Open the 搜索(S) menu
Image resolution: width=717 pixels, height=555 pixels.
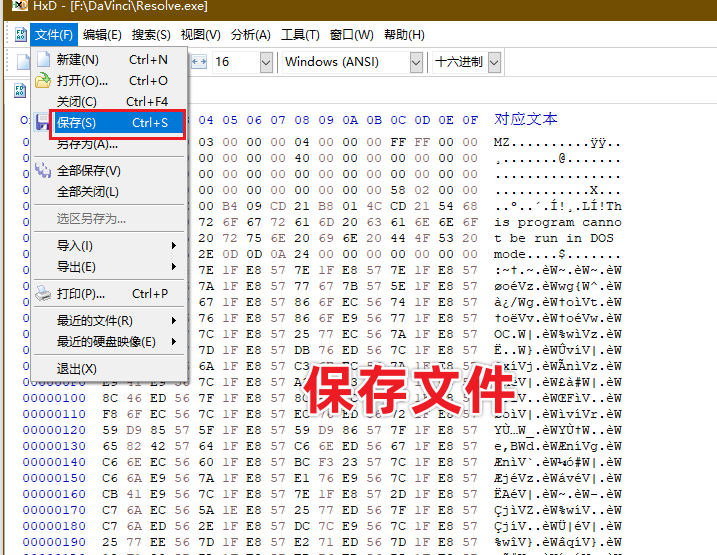151,35
